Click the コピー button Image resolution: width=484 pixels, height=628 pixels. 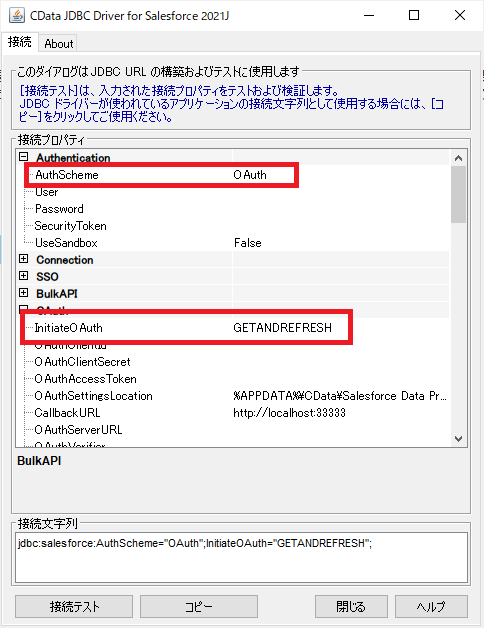pyautogui.click(x=199, y=606)
